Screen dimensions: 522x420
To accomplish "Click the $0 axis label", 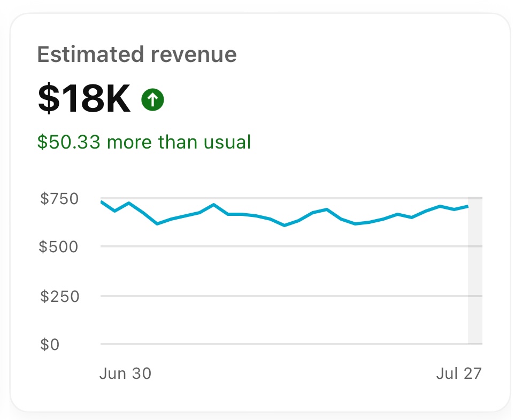I will (51, 345).
